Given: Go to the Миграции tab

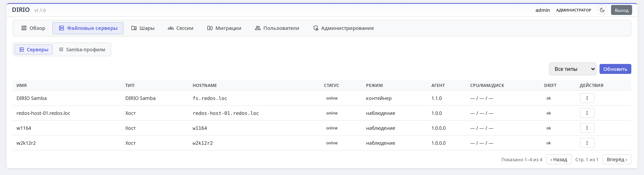Looking at the screenshot, I should click(224, 28).
